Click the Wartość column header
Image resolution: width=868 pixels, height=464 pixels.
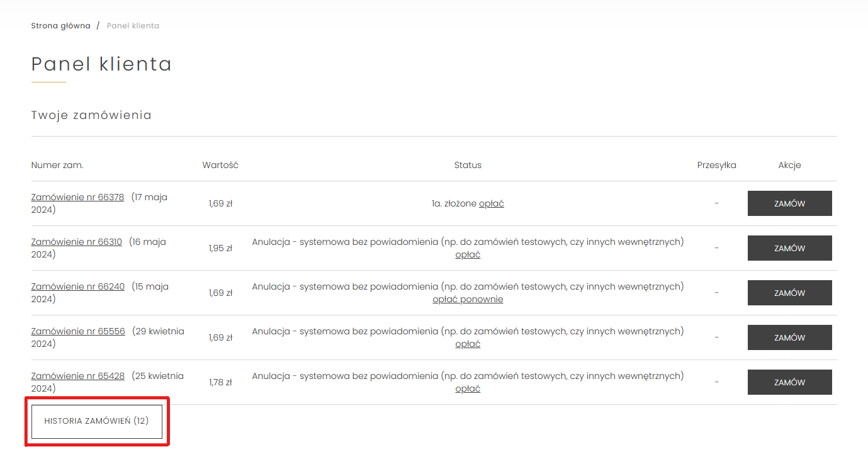coord(220,165)
